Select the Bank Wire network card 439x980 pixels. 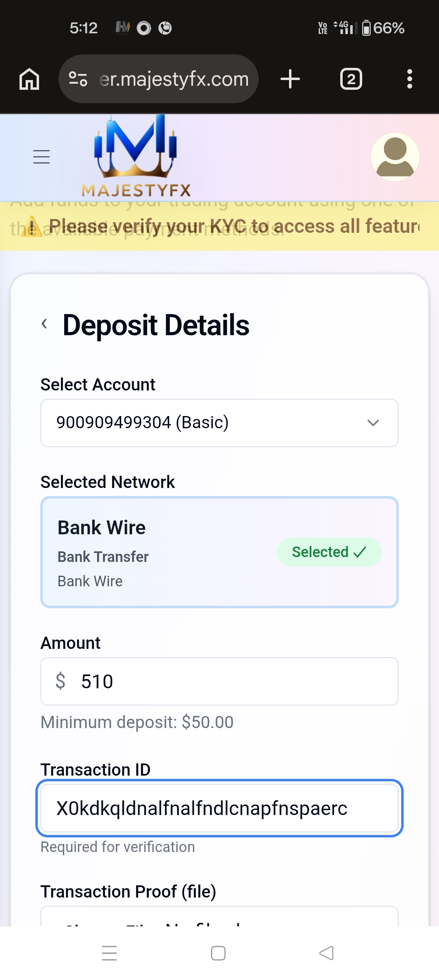coord(163,552)
